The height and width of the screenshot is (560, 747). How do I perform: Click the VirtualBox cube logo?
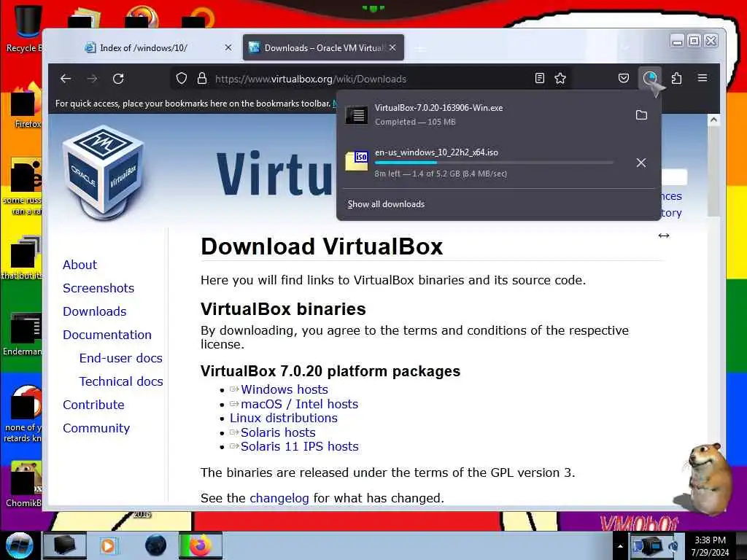coord(103,172)
